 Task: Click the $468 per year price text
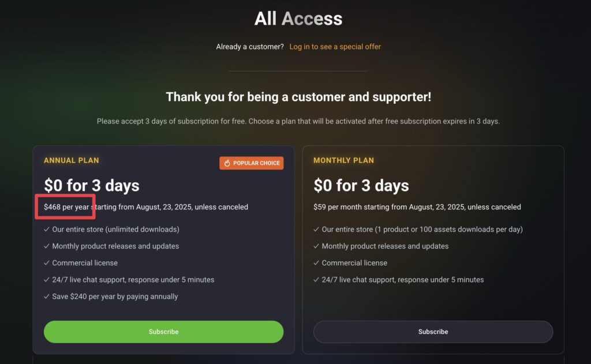(66, 207)
